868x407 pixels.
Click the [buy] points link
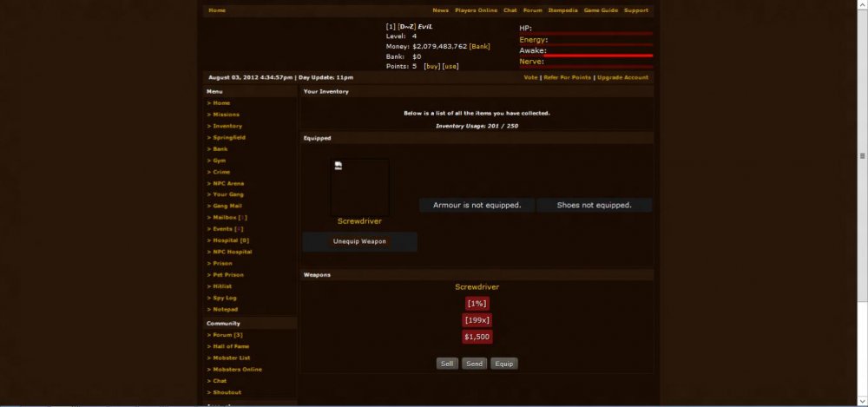pos(431,66)
